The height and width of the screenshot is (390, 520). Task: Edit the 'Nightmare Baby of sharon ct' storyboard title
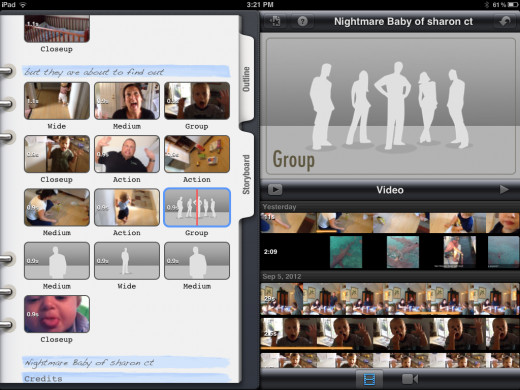point(126,362)
